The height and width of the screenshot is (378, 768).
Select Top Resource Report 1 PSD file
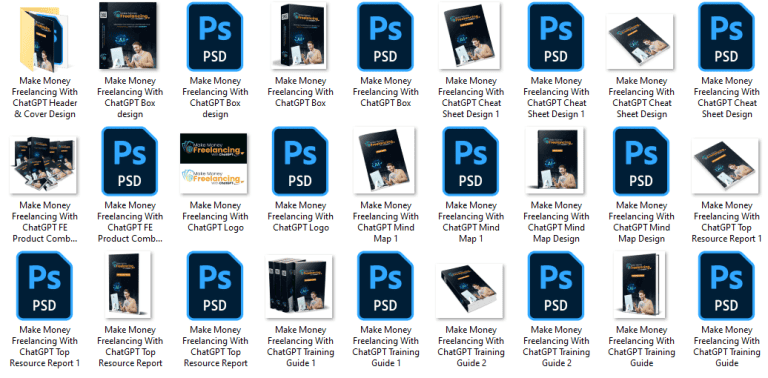(45, 286)
